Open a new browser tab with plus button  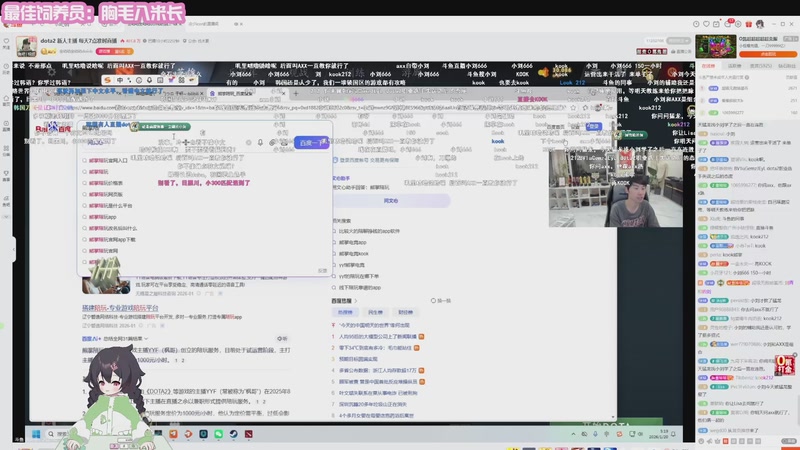pos(295,93)
